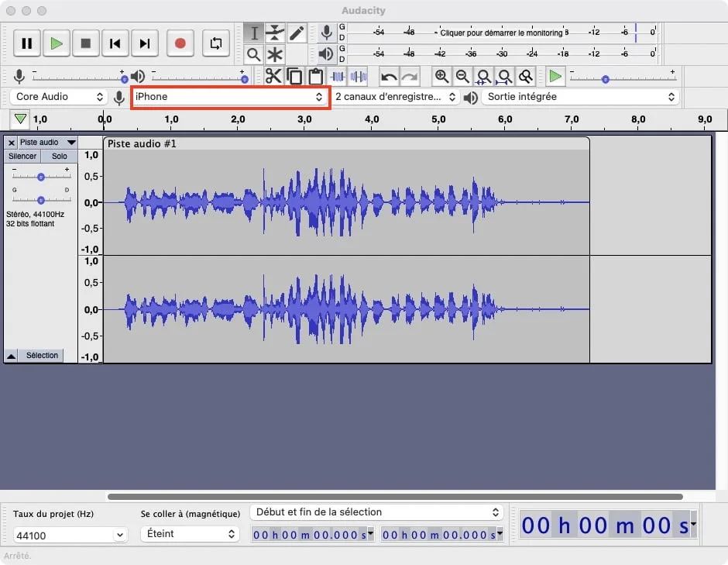Click the timeline pinned playhead triangle
Screen dimensions: 728x565
tap(20, 119)
